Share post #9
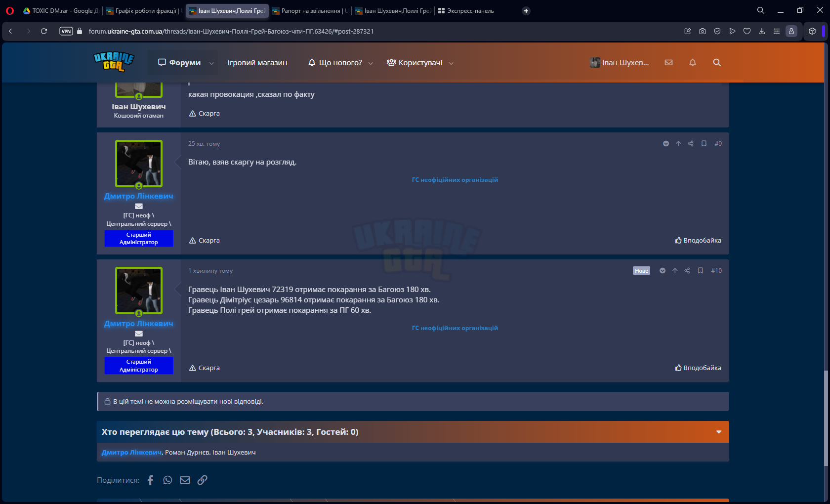 [x=691, y=144]
